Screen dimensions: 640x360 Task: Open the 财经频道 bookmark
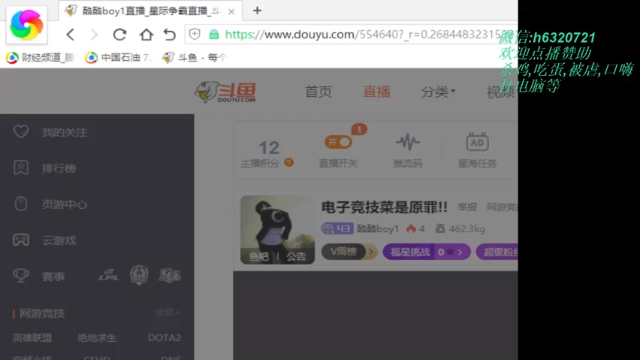40,58
